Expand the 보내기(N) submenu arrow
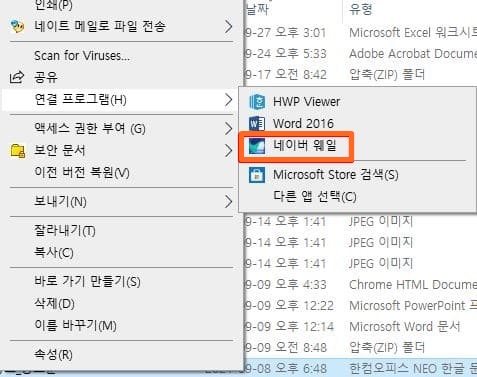Screen dimensions: 477x377 pyautogui.click(x=228, y=202)
